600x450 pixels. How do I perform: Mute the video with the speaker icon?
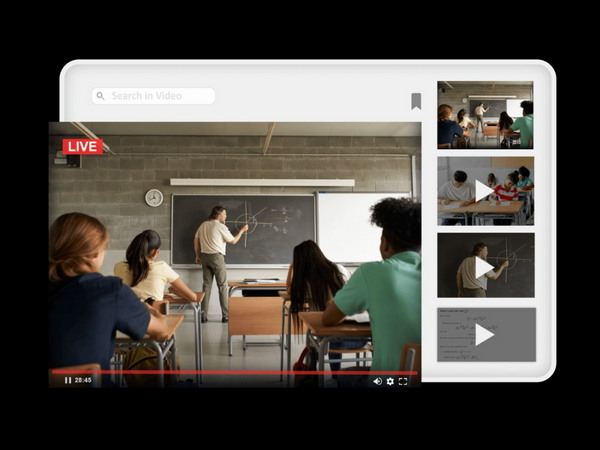[377, 381]
